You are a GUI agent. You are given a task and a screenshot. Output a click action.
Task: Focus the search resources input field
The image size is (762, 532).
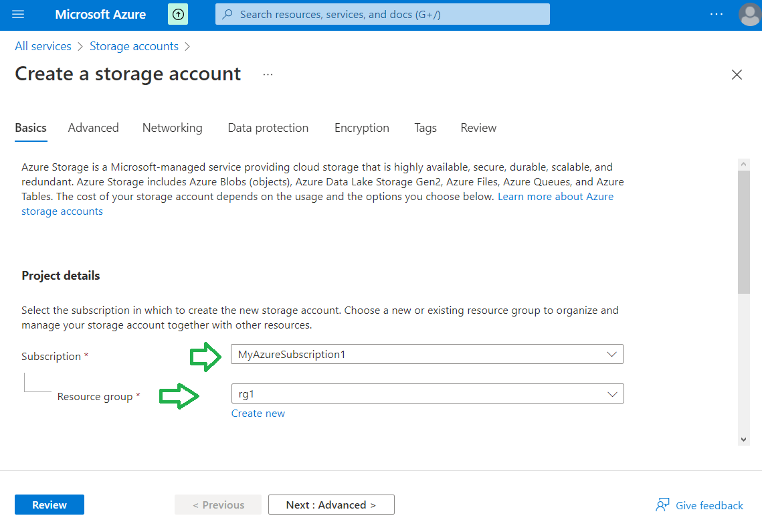pyautogui.click(x=383, y=15)
